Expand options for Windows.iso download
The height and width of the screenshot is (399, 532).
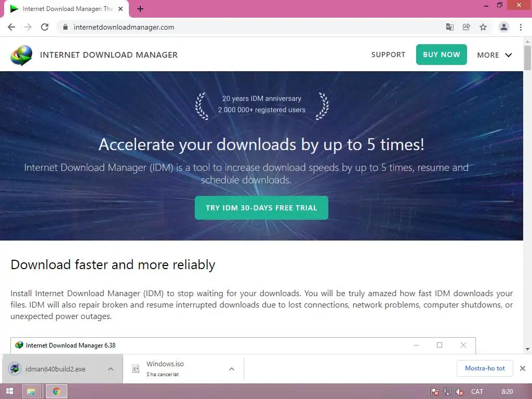(x=231, y=369)
